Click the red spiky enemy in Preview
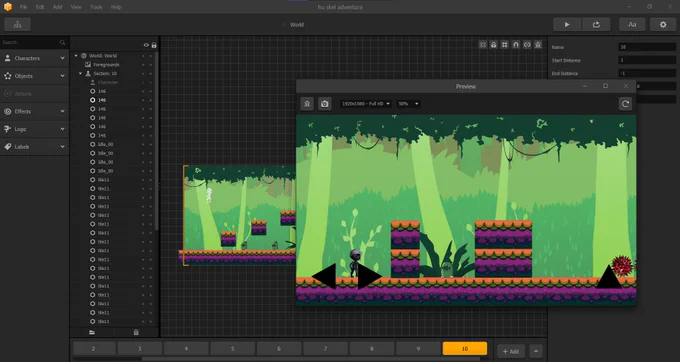Image resolution: width=680 pixels, height=362 pixels. (x=623, y=265)
